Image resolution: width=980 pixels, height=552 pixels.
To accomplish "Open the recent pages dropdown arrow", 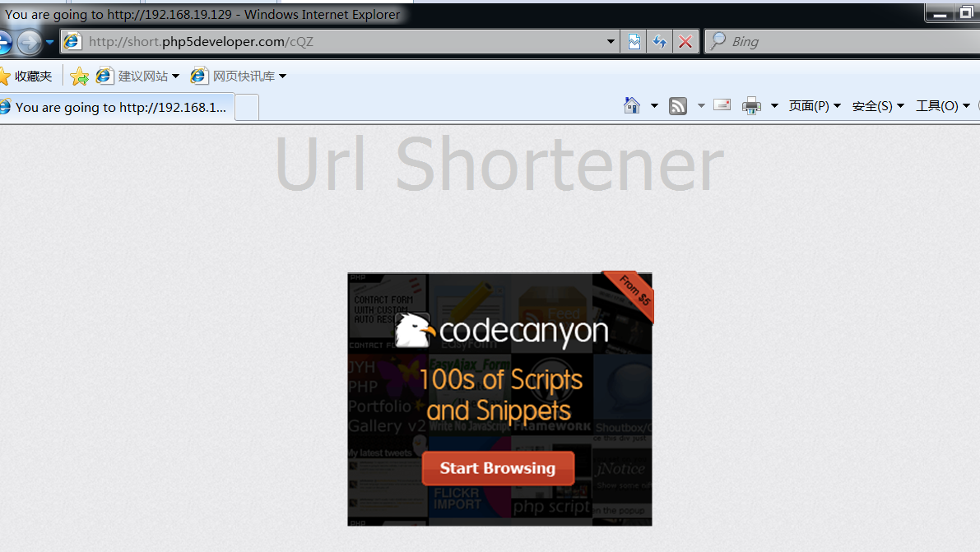I will coord(49,43).
